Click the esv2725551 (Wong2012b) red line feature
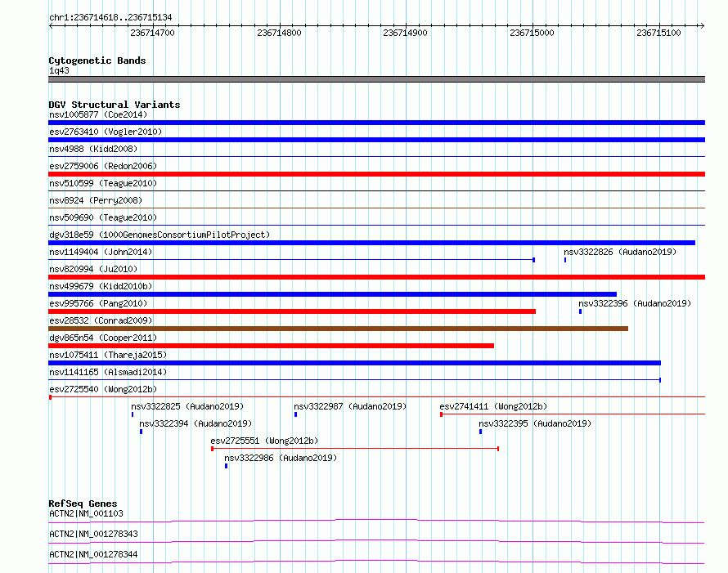This screenshot has width=728, height=573. click(355, 449)
